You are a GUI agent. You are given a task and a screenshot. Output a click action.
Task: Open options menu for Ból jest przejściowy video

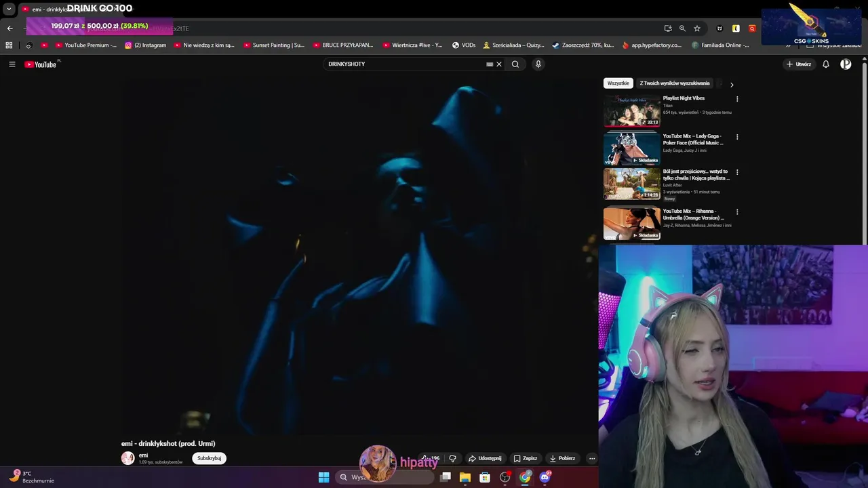point(737,172)
